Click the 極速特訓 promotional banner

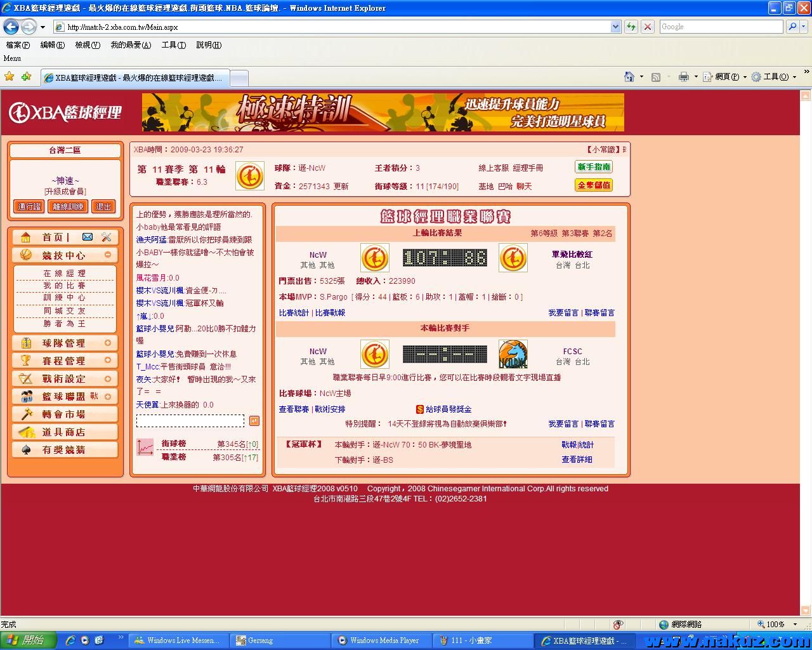click(x=383, y=112)
